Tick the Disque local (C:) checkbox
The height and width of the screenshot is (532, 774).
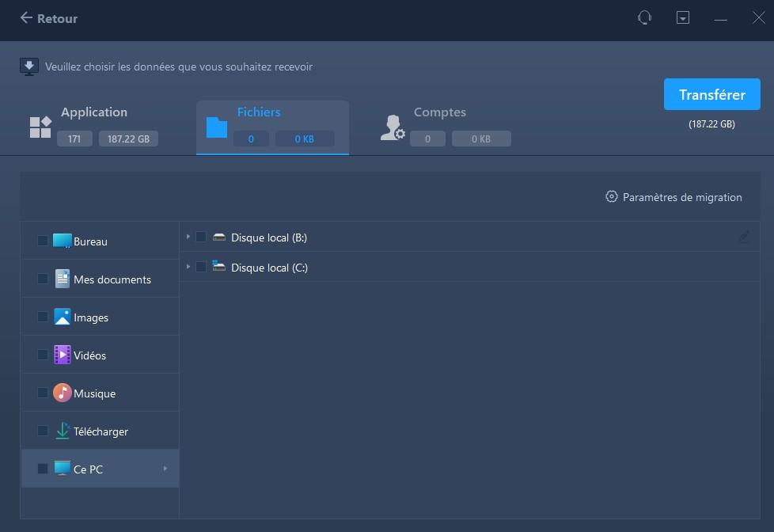click(x=201, y=268)
